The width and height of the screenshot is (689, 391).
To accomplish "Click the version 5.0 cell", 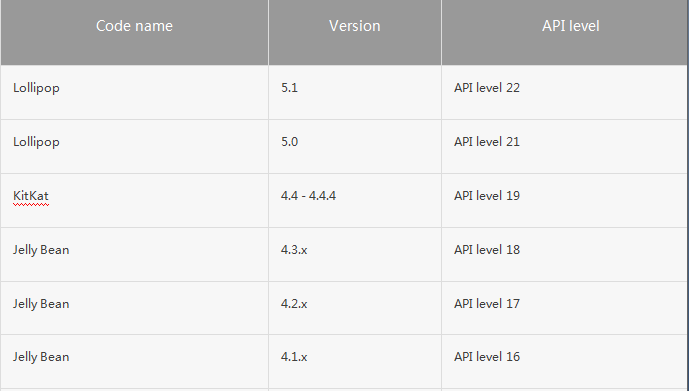I will tap(355, 146).
